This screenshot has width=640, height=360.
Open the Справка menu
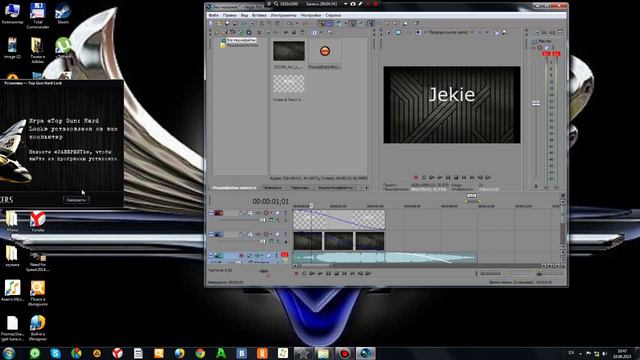(x=333, y=15)
